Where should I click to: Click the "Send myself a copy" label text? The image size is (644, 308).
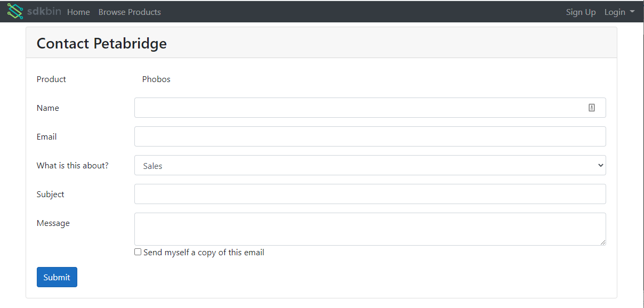[204, 252]
